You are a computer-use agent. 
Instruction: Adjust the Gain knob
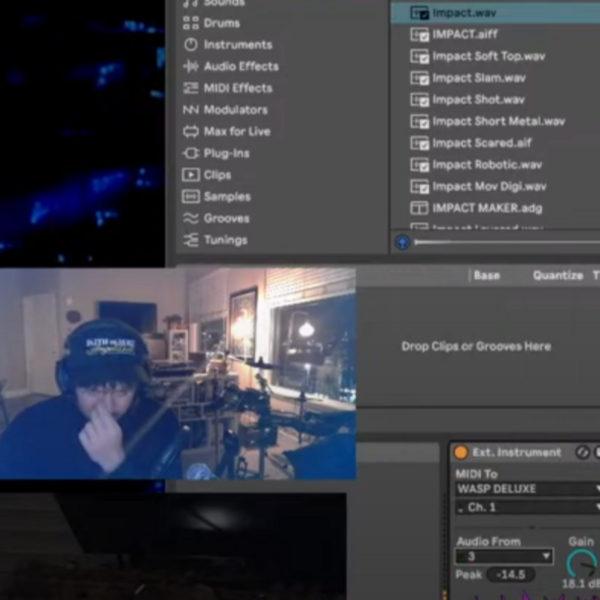point(582,563)
